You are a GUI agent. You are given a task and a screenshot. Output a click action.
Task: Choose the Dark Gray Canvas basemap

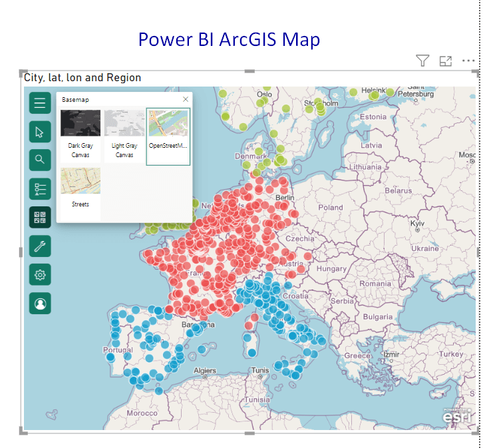[x=81, y=135]
